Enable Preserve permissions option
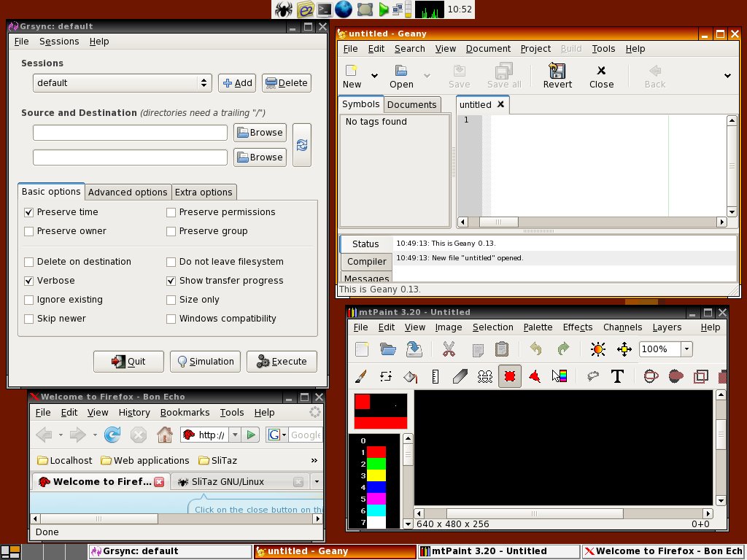This screenshot has height=560, width=747. pos(171,212)
